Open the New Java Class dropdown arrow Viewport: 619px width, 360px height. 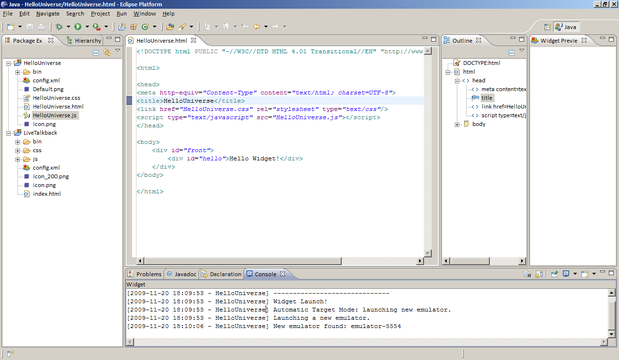154,27
